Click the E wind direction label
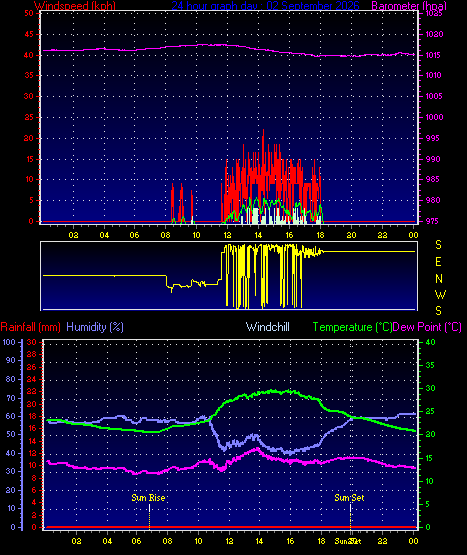The image size is (467, 555). pos(438,262)
